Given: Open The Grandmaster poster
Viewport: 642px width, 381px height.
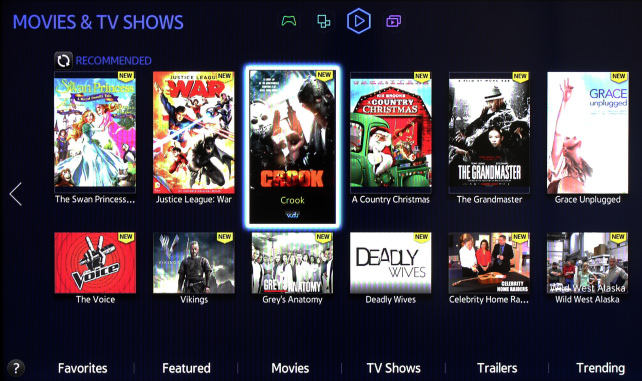Looking at the screenshot, I should point(489,132).
